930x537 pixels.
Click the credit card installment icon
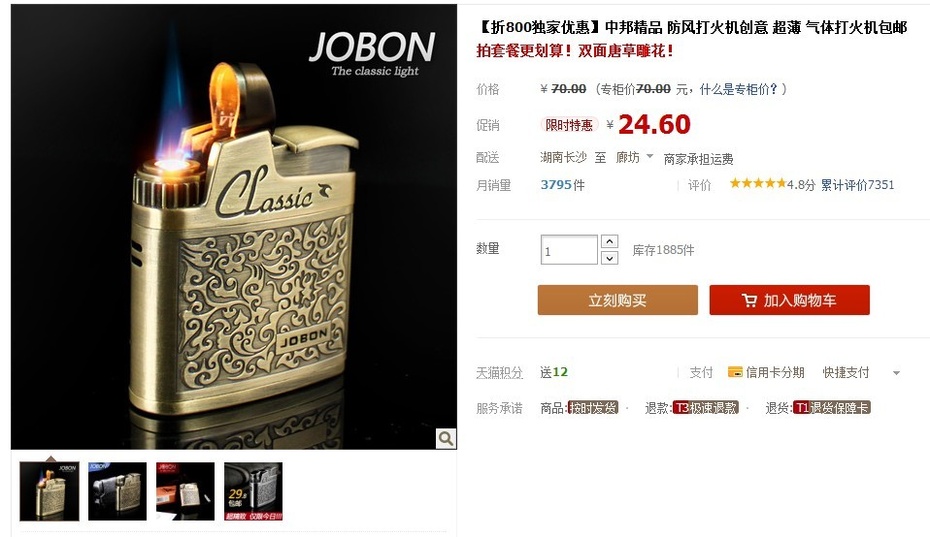click(x=735, y=372)
